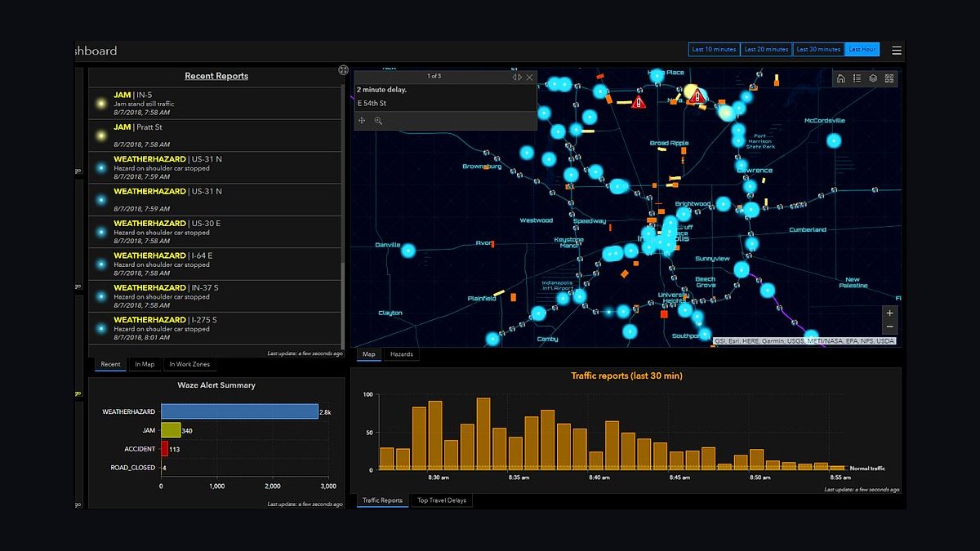Click the Traffic reports (last 30 min) title
Viewport: 980px width, 551px height.
click(626, 376)
